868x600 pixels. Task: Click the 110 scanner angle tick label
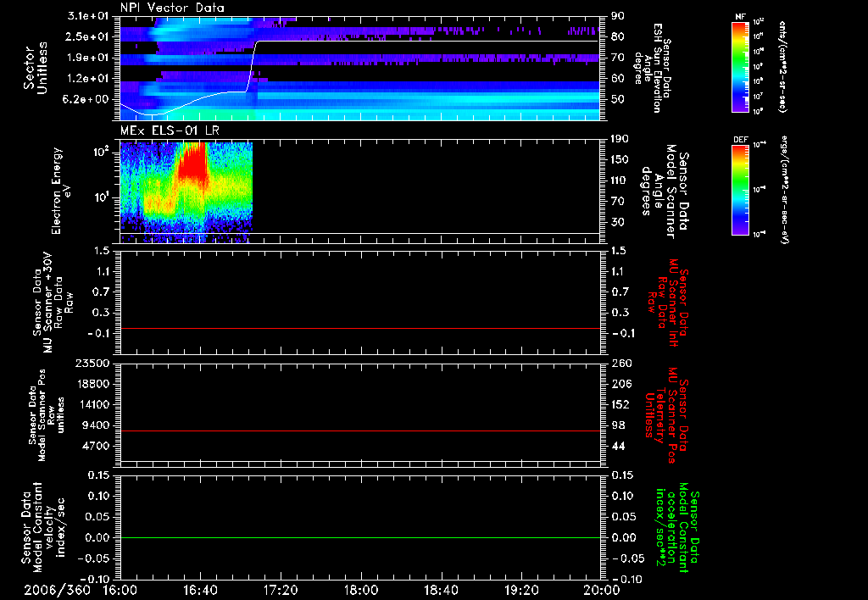(620, 181)
